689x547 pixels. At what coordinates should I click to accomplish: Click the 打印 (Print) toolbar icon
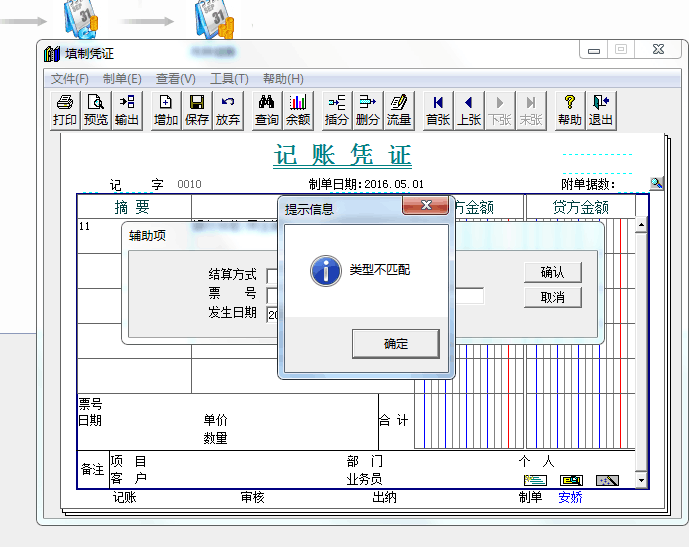pos(65,110)
